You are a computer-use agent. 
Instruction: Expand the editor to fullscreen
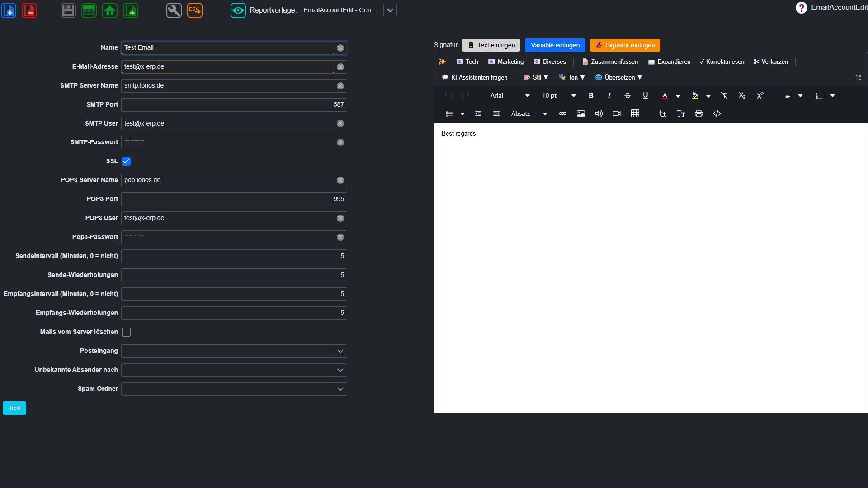[858, 78]
